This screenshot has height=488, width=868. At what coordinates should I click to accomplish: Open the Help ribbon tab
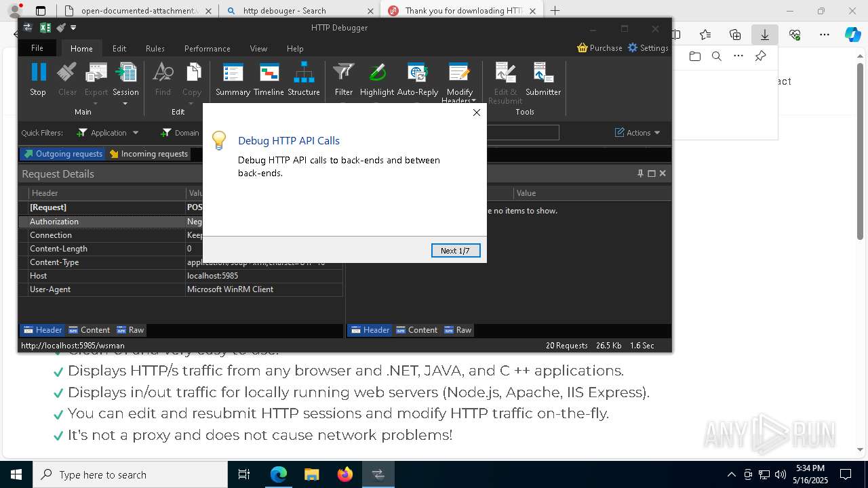pyautogui.click(x=295, y=48)
